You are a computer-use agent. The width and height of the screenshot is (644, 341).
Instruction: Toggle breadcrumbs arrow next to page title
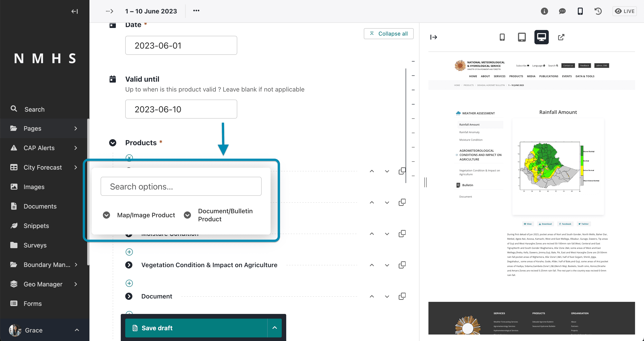pyautogui.click(x=110, y=11)
